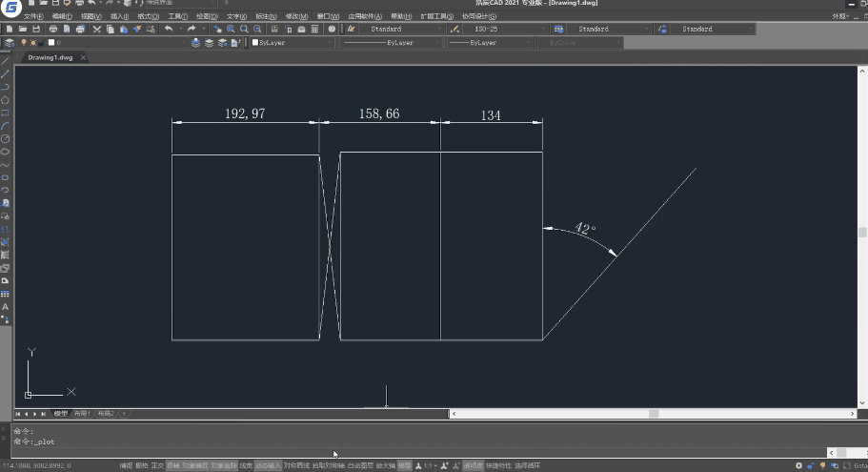Toggle 极轴 polar tracking in status bar
The height and width of the screenshot is (472, 868).
(173, 466)
